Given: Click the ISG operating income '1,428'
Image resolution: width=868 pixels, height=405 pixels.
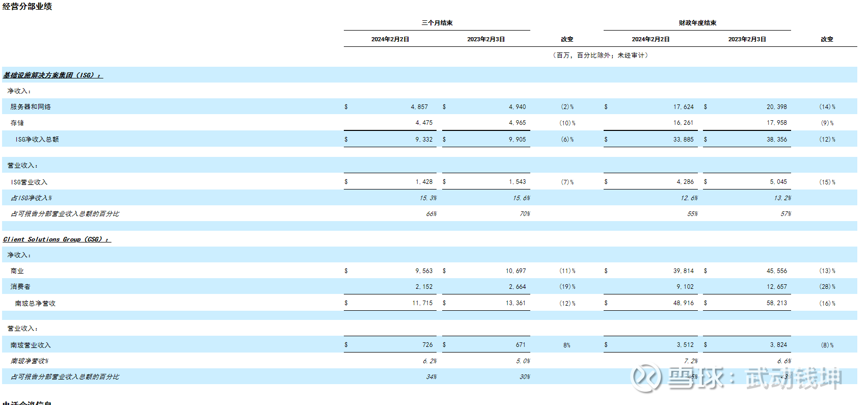Looking at the screenshot, I should pyautogui.click(x=424, y=182).
